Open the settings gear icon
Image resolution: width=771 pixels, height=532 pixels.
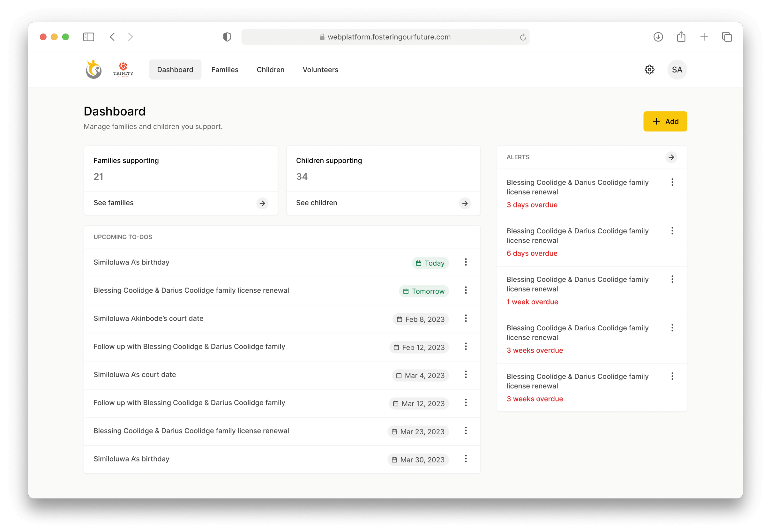649,70
